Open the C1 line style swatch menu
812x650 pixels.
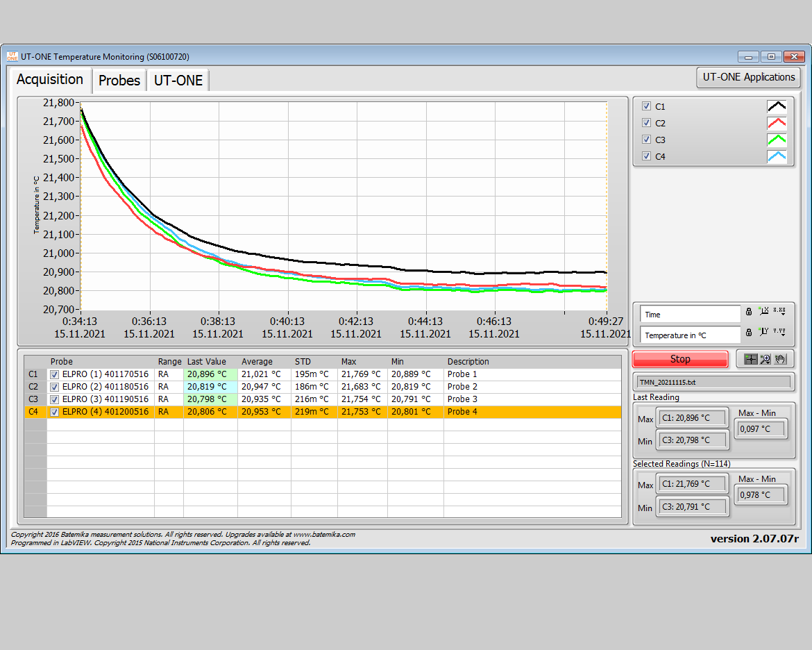point(777,106)
